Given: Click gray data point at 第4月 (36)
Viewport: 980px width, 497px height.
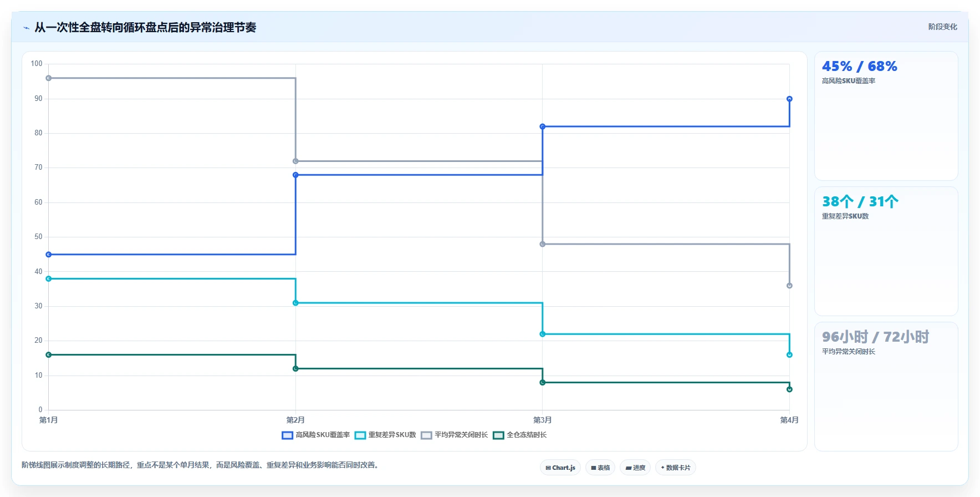Looking at the screenshot, I should coord(789,286).
